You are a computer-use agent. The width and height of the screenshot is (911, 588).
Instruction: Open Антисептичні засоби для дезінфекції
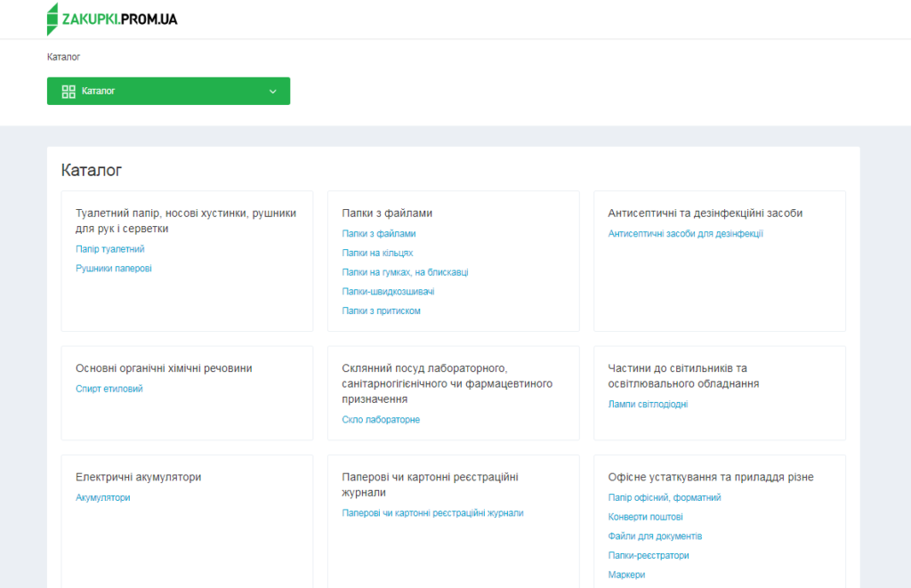click(685, 234)
